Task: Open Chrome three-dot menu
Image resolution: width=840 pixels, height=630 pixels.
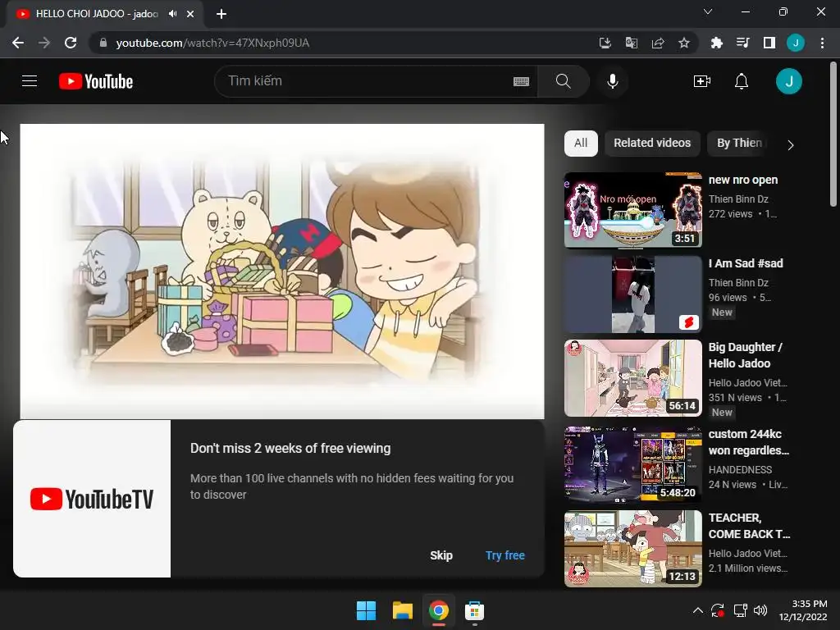Action: (x=822, y=43)
